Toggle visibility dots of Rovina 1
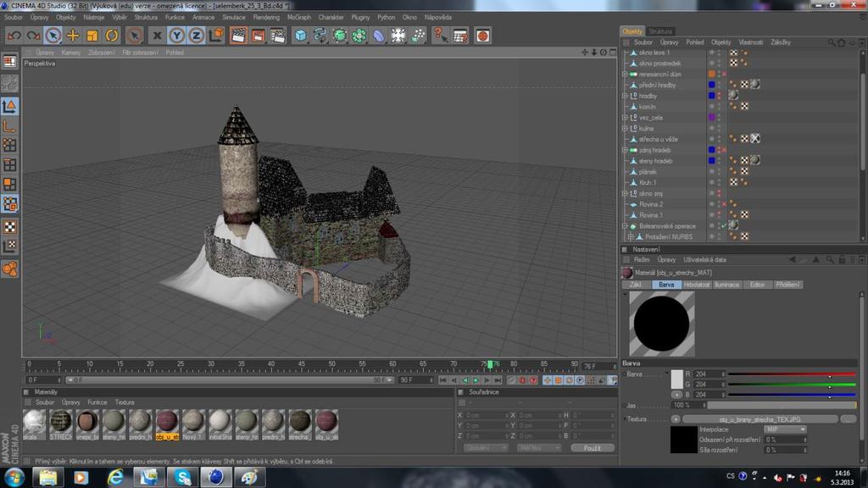 tap(719, 215)
